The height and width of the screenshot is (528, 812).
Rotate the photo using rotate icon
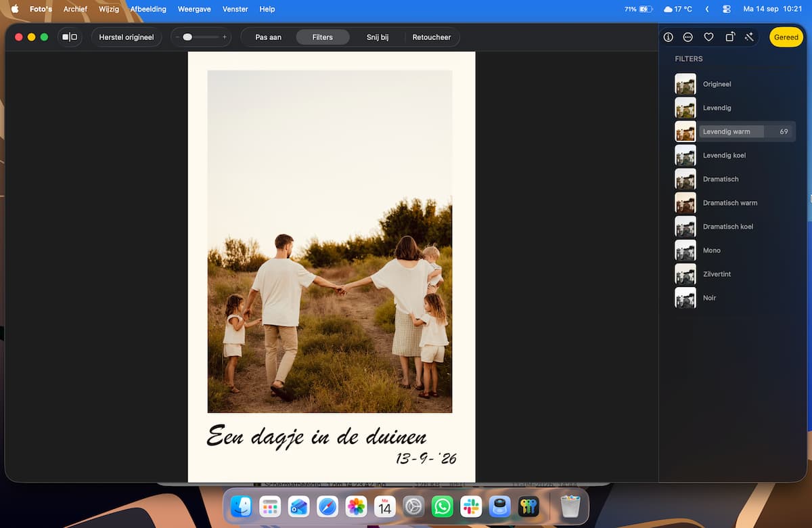pos(729,37)
